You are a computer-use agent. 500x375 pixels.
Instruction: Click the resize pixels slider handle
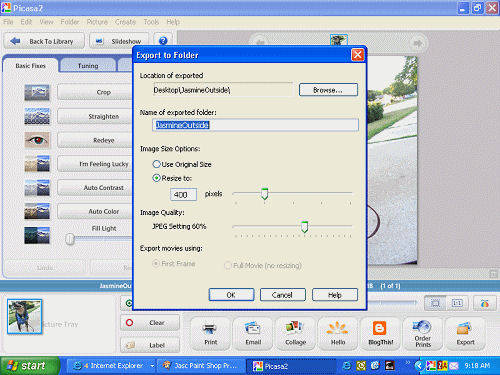pos(264,194)
